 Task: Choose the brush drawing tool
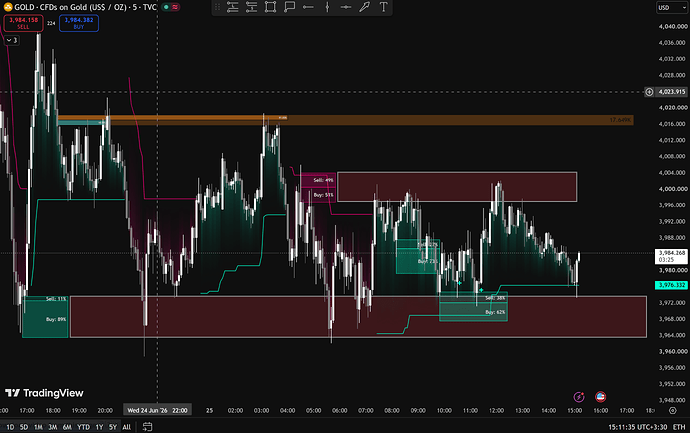(x=364, y=7)
